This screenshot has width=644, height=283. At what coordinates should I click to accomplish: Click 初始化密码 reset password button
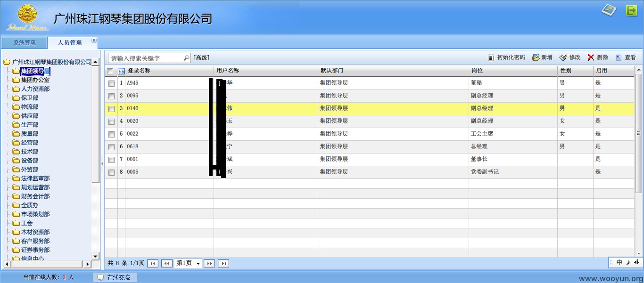pos(506,57)
